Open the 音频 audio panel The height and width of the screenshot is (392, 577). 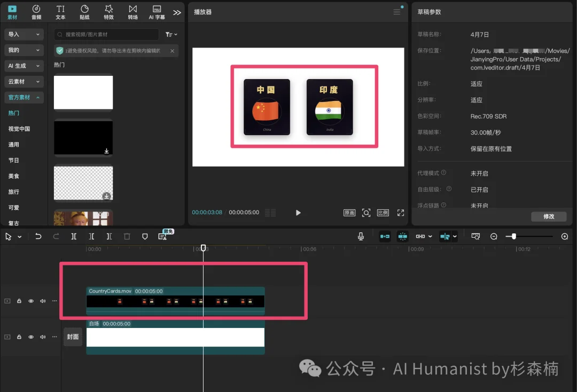(x=36, y=12)
